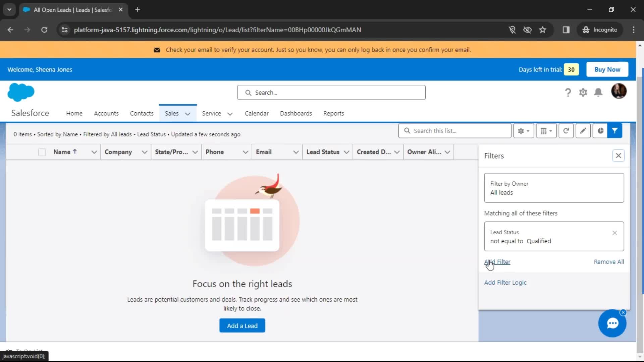644x362 pixels.
Task: Switch to the Reports tab
Action: point(333,113)
